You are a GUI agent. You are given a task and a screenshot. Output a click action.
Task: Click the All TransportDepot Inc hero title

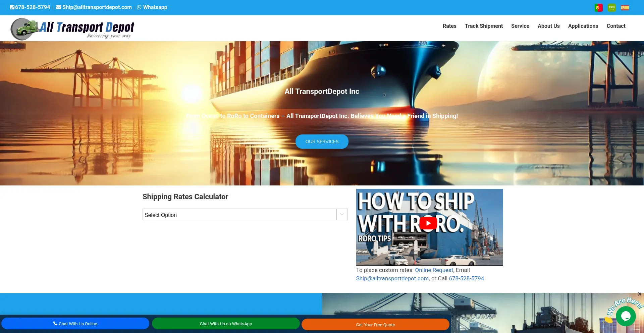pyautogui.click(x=322, y=91)
